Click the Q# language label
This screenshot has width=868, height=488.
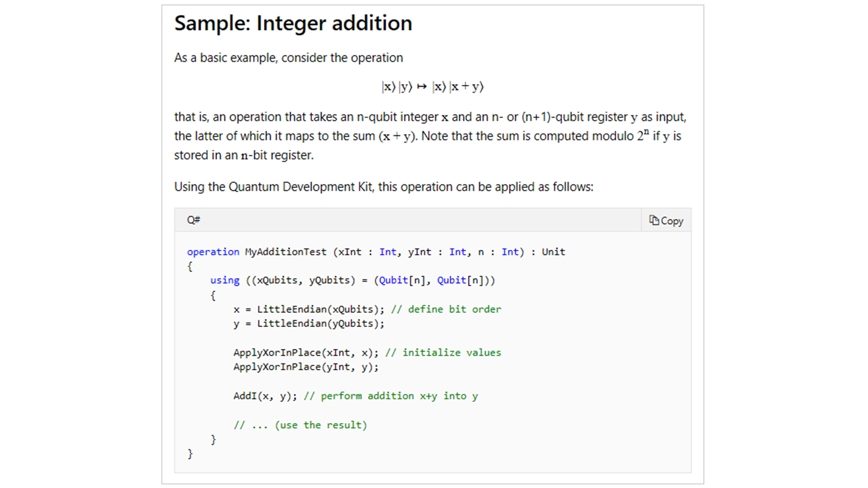tap(193, 220)
